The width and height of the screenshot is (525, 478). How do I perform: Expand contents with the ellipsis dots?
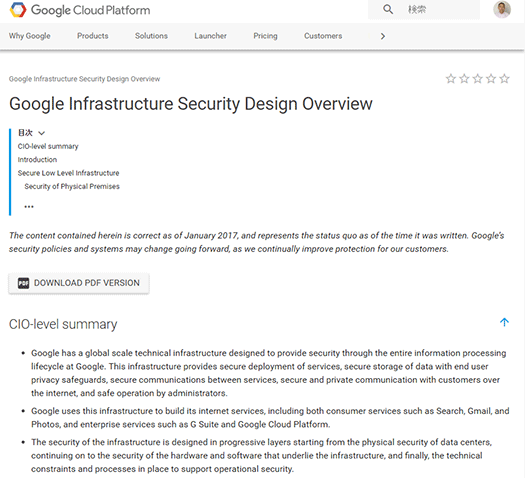(29, 207)
